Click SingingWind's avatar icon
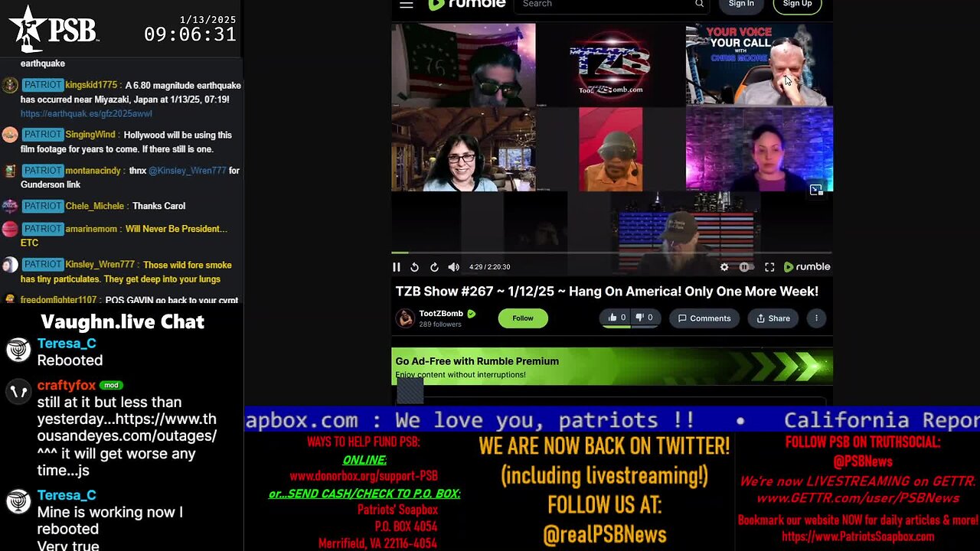Image resolution: width=980 pixels, height=551 pixels. [x=10, y=135]
